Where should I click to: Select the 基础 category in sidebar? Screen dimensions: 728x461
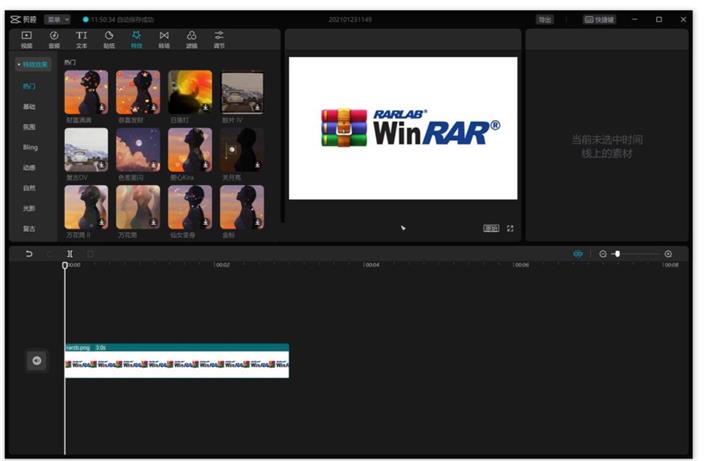click(x=29, y=107)
